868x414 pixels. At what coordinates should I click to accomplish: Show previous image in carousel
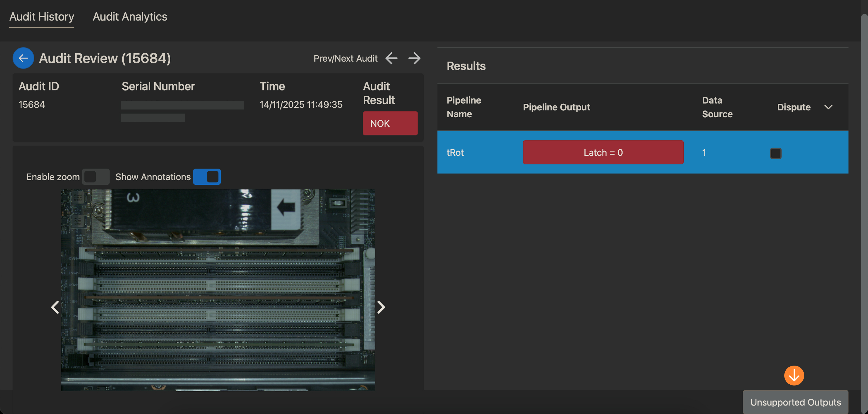[x=55, y=307]
